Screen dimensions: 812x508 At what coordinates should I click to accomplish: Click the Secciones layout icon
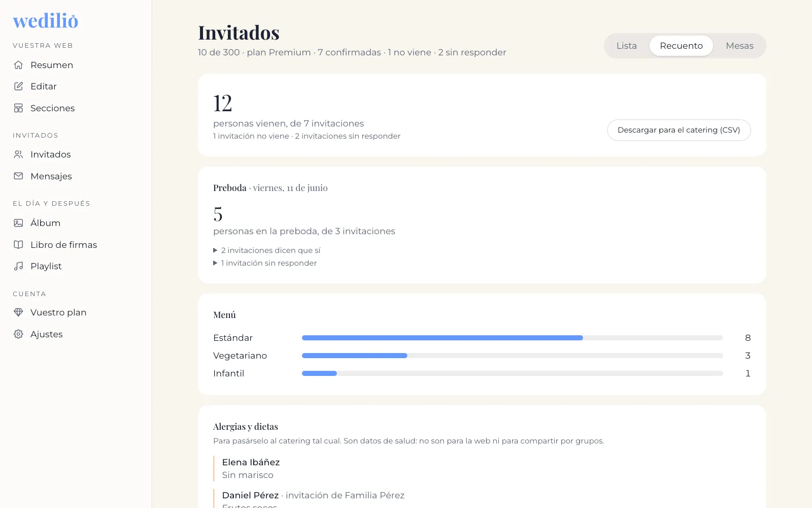(18, 108)
